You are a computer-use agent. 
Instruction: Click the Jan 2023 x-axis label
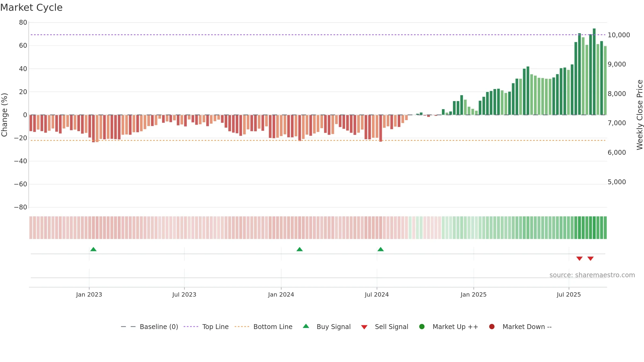pos(89,295)
